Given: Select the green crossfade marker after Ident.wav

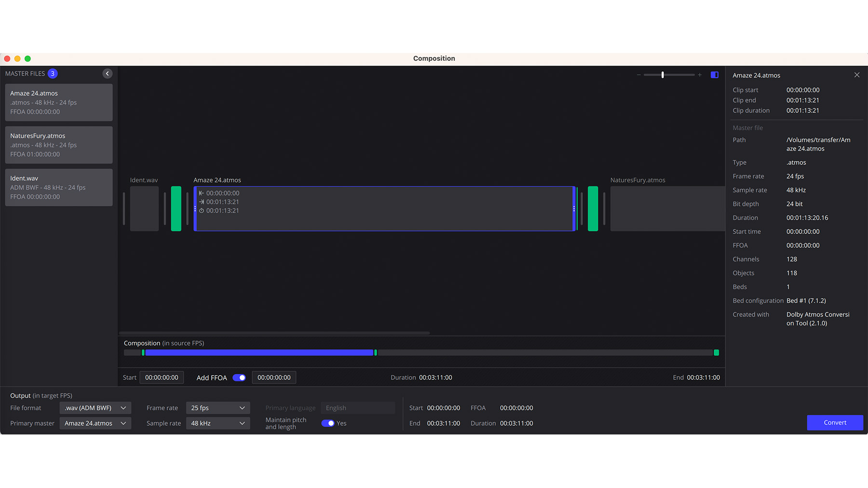Looking at the screenshot, I should [176, 208].
